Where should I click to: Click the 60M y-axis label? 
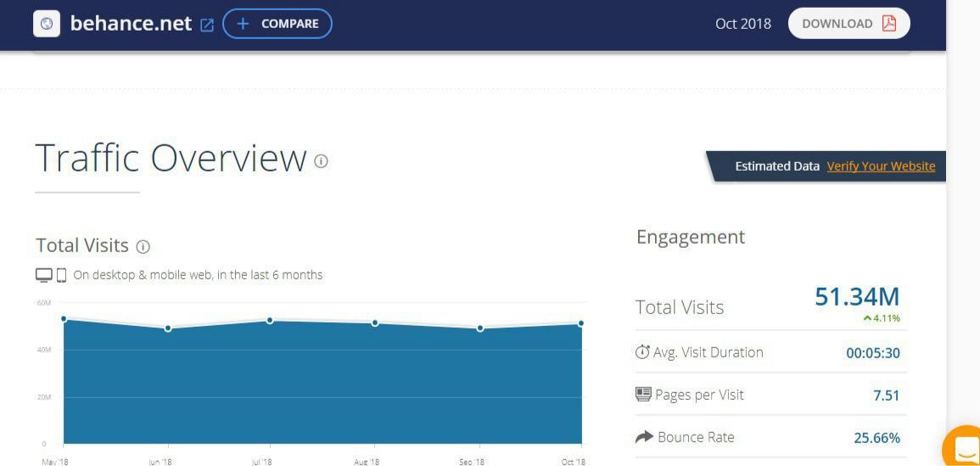click(x=44, y=303)
